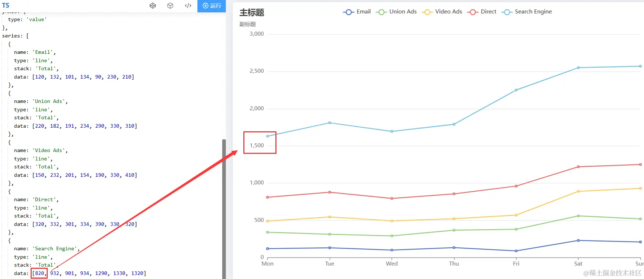The width and height of the screenshot is (644, 279).
Task: Click the type: 'value' code line
Action: coord(27,19)
